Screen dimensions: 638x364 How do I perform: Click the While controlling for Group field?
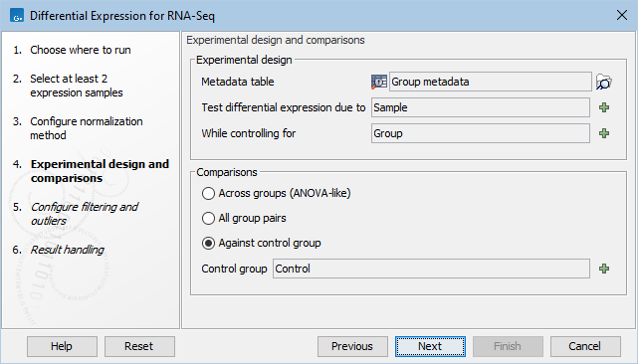[481, 133]
